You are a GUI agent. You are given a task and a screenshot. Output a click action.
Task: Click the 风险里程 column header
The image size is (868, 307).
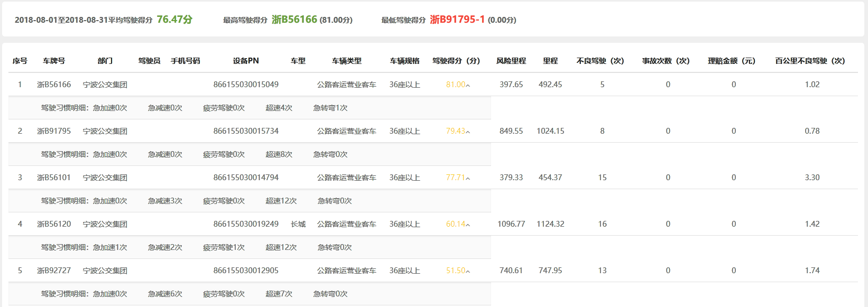click(x=511, y=61)
